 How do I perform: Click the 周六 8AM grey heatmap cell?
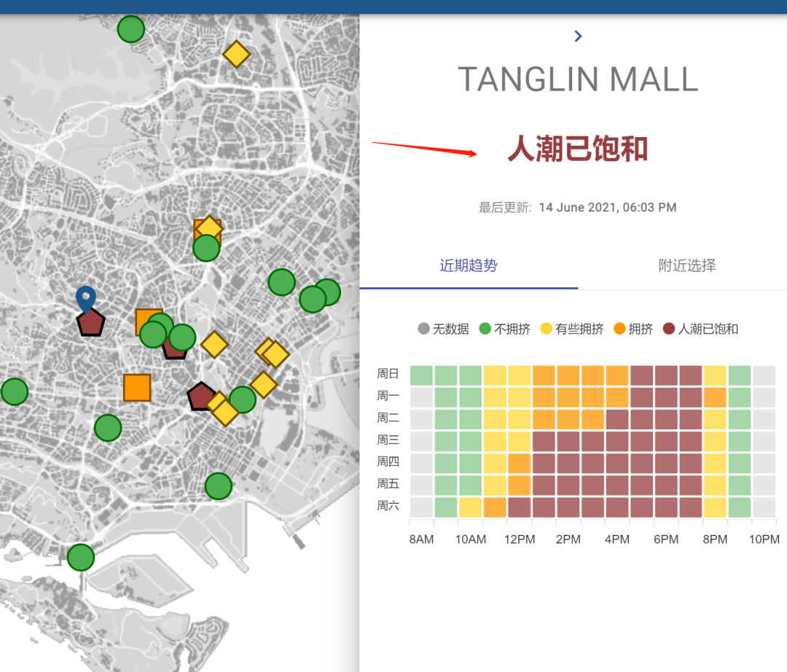tap(422, 507)
